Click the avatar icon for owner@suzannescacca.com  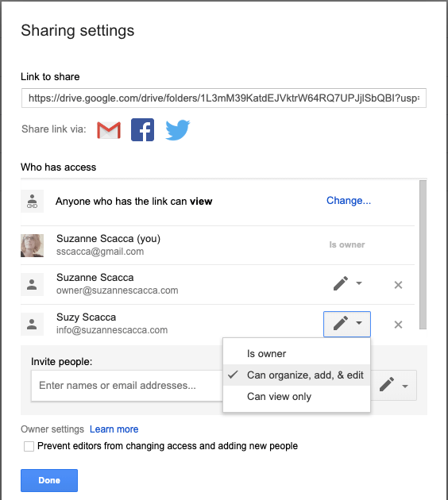click(x=32, y=284)
